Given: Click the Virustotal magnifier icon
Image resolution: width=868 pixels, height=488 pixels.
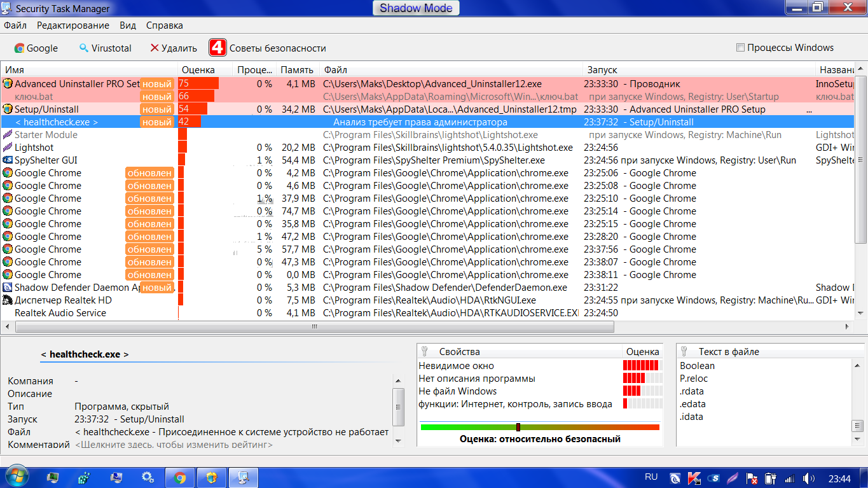Looking at the screenshot, I should point(84,48).
